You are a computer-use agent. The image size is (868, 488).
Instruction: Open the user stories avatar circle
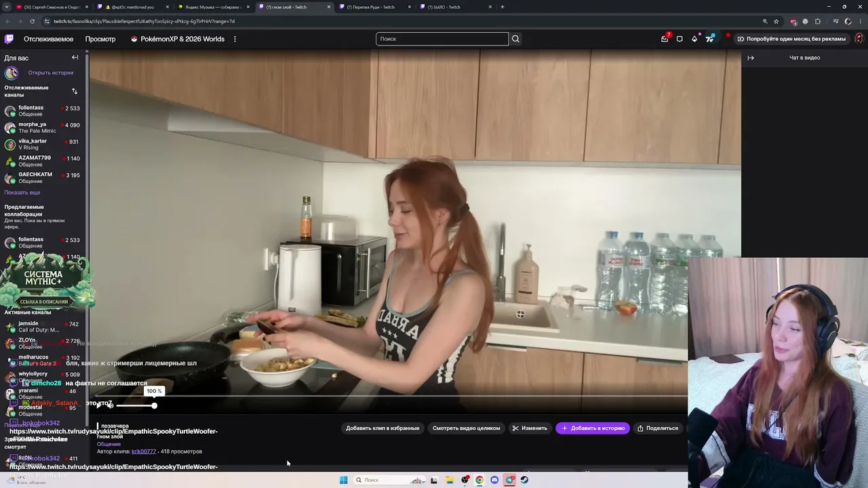pyautogui.click(x=12, y=73)
